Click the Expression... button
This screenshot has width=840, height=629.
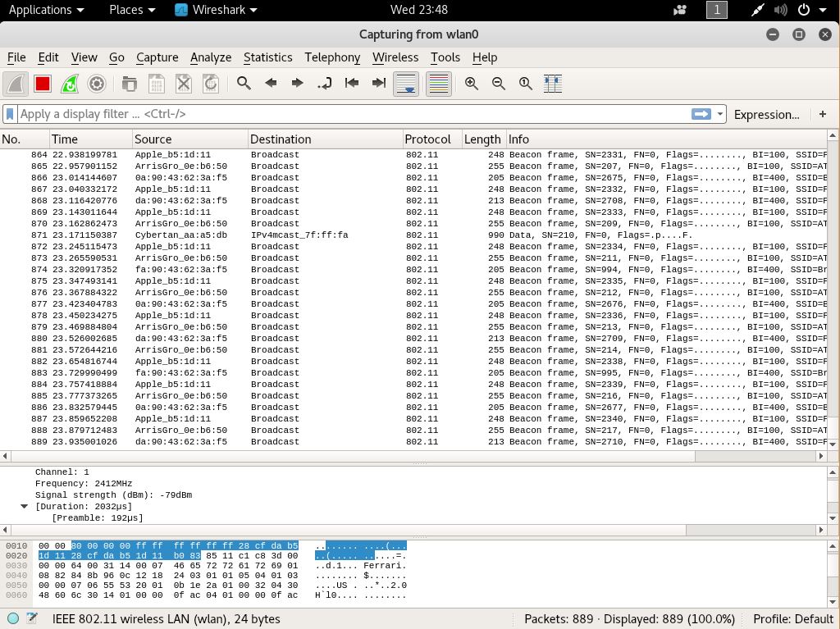tap(766, 115)
